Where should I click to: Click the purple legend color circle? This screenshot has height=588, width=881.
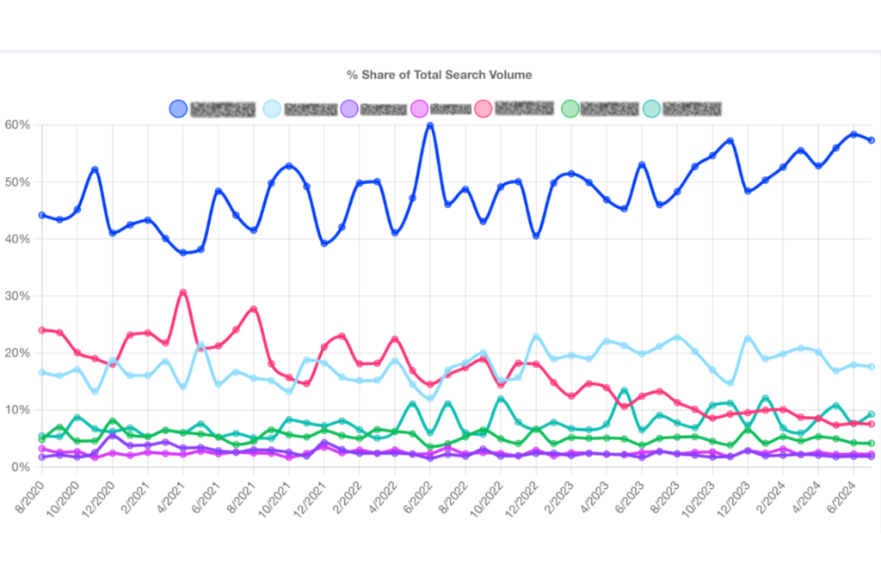coord(348,108)
